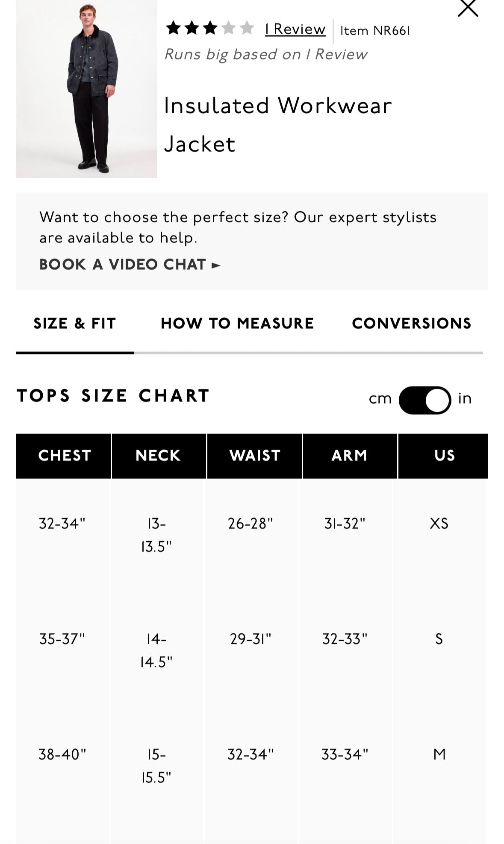Click the Neck column header
Image resolution: width=504 pixels, height=844 pixels.
(x=158, y=456)
